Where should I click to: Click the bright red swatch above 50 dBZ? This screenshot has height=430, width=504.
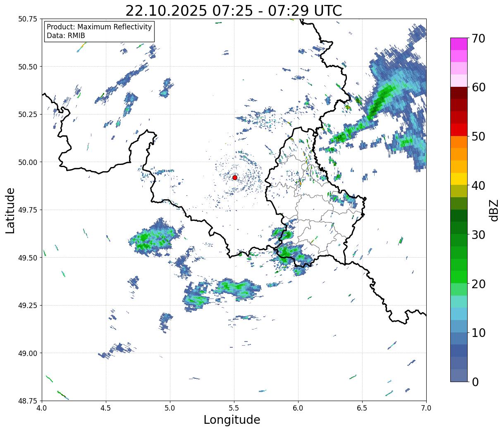(x=459, y=129)
